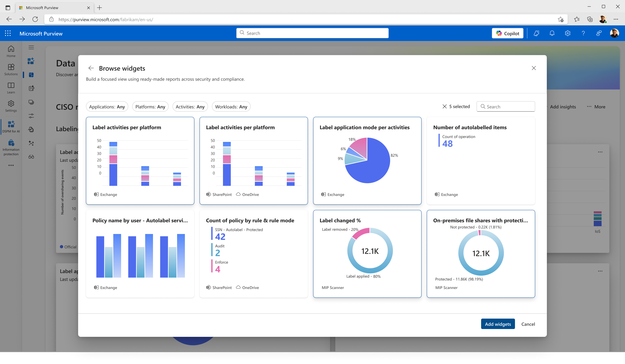
Task: Select Policy name by user Autolabel widget
Action: coord(140,254)
